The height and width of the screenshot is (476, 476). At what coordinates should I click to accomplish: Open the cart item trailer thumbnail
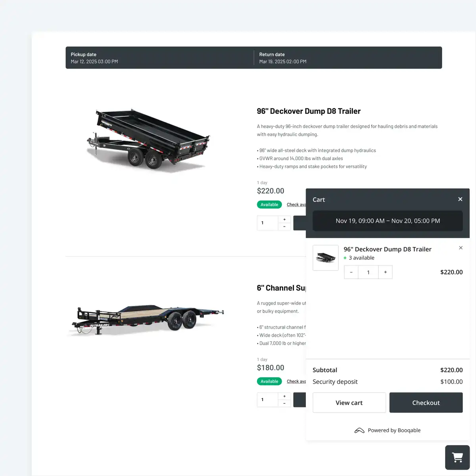326,258
